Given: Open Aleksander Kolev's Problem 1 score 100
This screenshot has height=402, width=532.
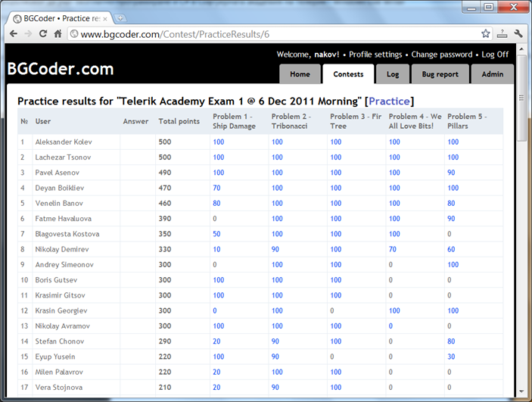Looking at the screenshot, I should click(219, 142).
